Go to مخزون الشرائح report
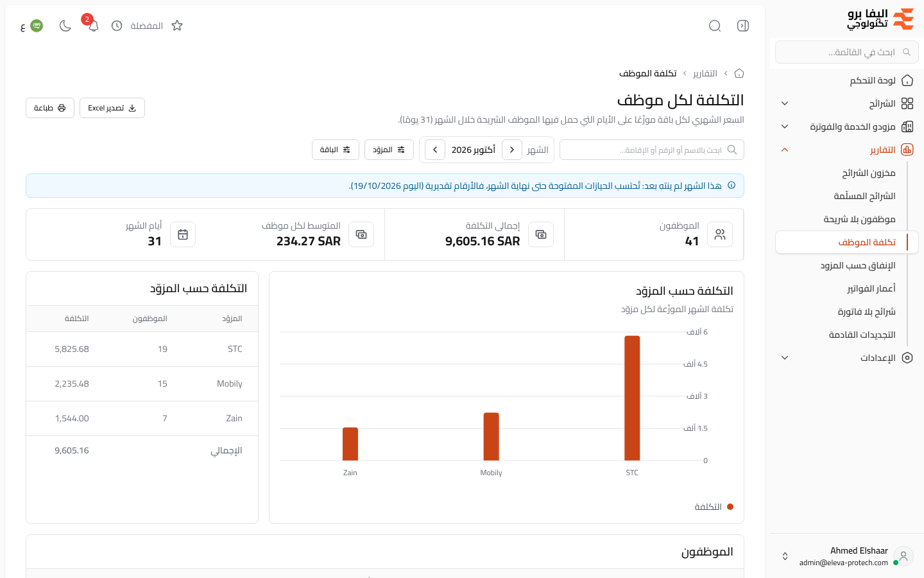The image size is (924, 578). click(868, 173)
